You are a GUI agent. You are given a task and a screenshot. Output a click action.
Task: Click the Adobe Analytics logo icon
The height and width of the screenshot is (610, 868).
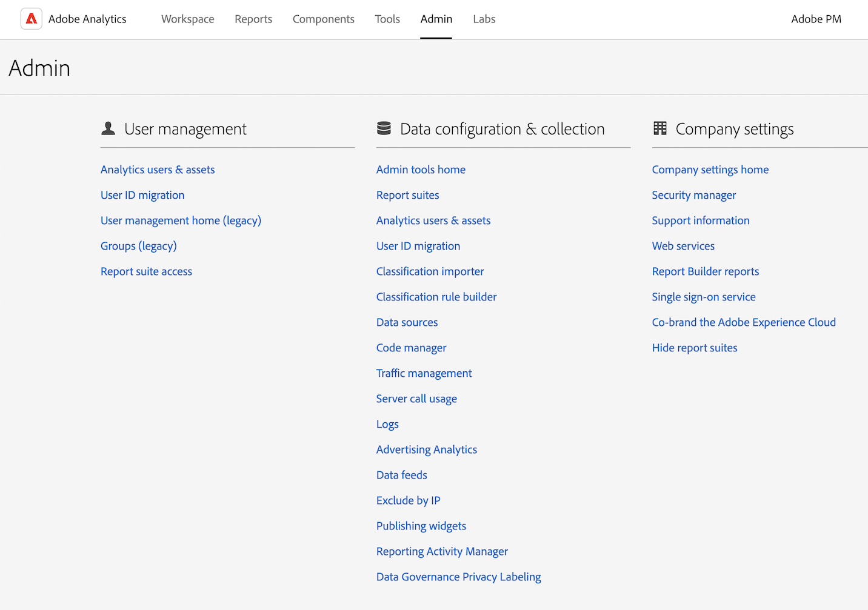pos(32,19)
